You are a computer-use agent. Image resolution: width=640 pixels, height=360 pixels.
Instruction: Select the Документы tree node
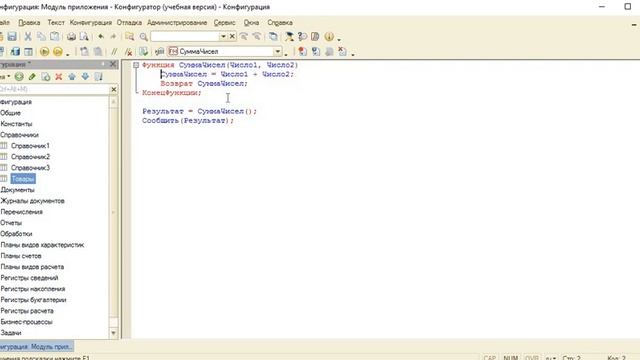pyautogui.click(x=17, y=190)
